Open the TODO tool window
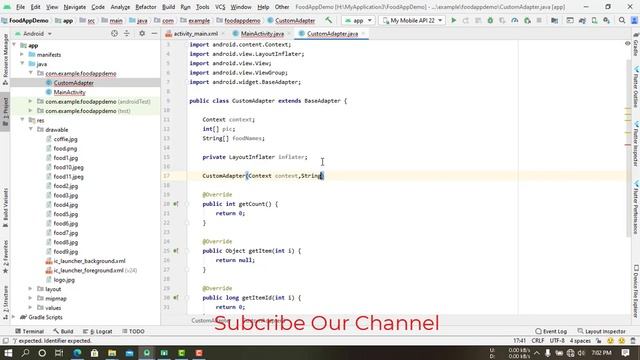 [x=133, y=331]
